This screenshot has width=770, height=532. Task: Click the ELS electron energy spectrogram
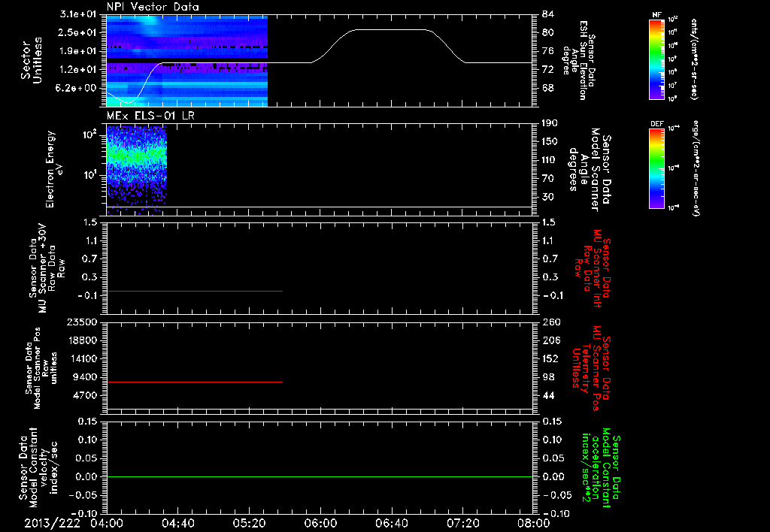(x=137, y=169)
